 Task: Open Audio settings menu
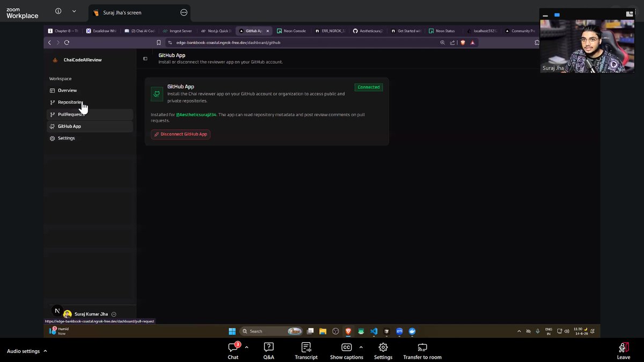tap(27, 351)
